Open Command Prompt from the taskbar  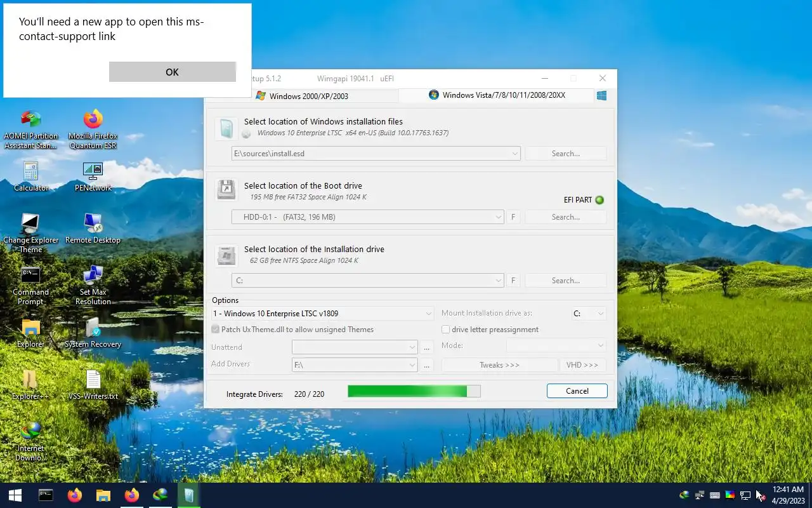[46, 495]
